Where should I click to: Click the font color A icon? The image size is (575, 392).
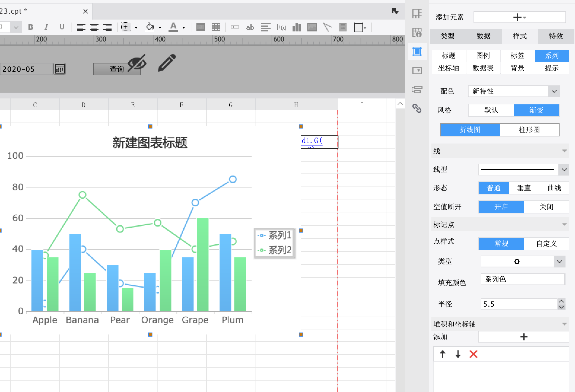point(173,27)
